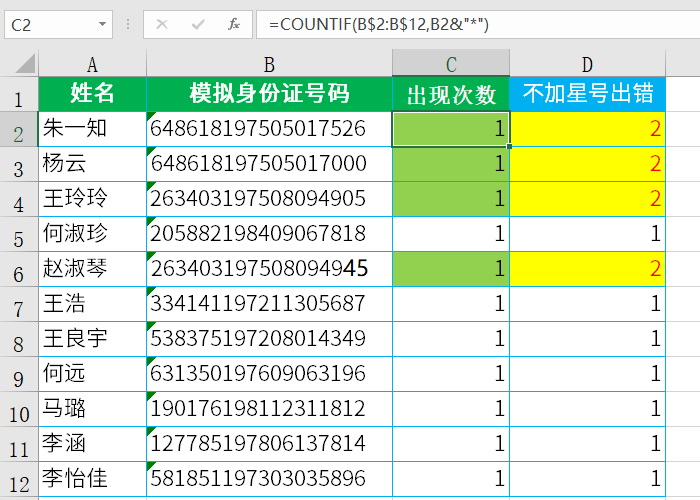Screen dimensions: 700x500
Task: Click ID number 648618197505017000
Action: click(269, 164)
